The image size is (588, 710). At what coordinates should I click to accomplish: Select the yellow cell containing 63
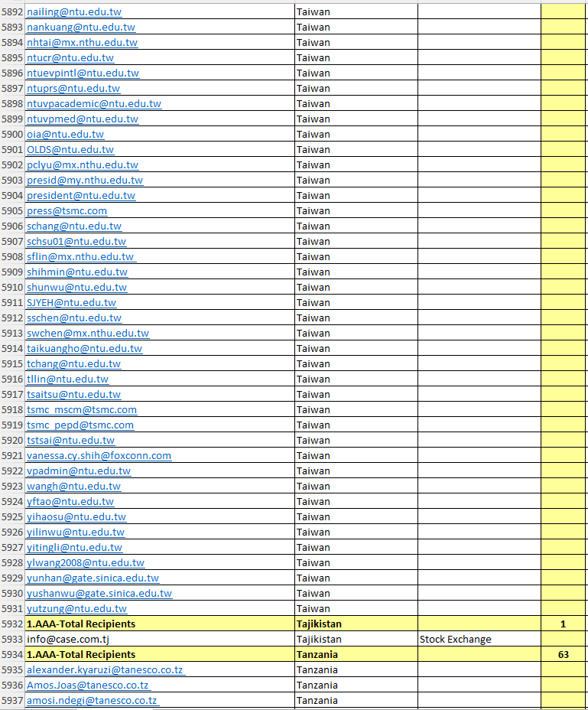coord(563,655)
